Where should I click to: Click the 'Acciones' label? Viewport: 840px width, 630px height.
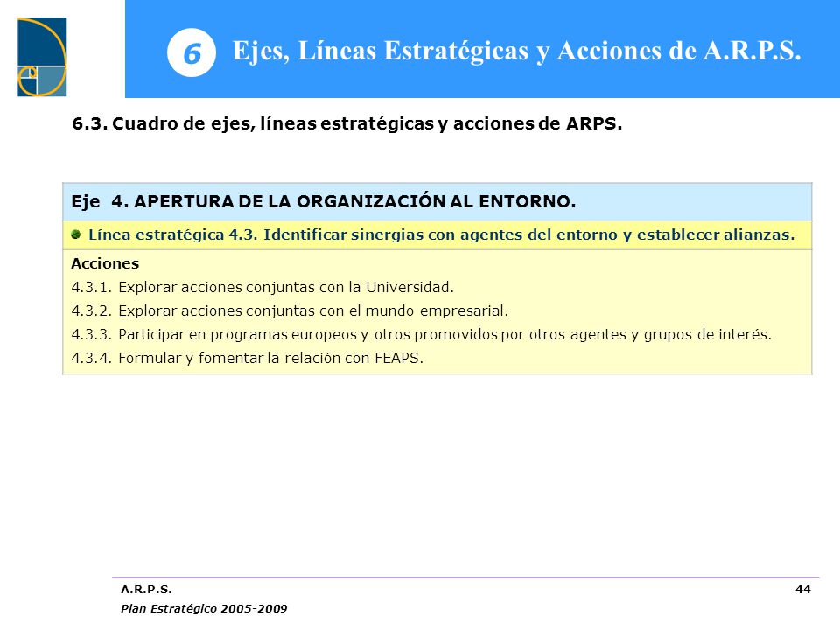click(105, 263)
